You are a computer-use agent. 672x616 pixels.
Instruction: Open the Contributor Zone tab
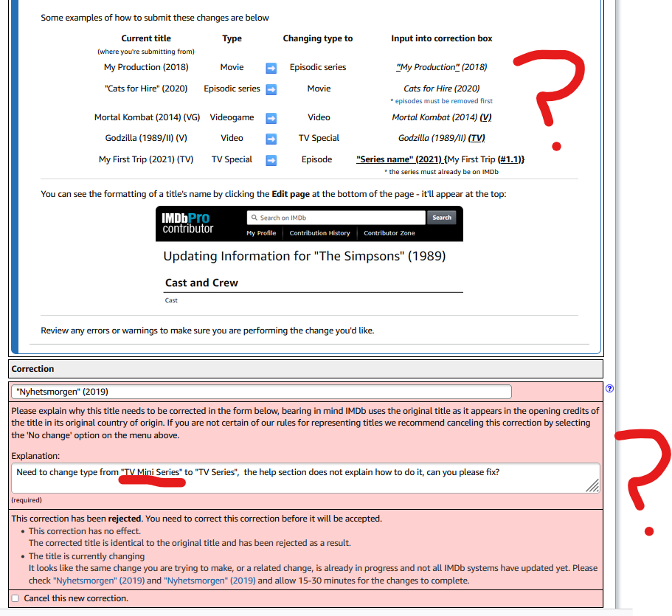coord(389,233)
